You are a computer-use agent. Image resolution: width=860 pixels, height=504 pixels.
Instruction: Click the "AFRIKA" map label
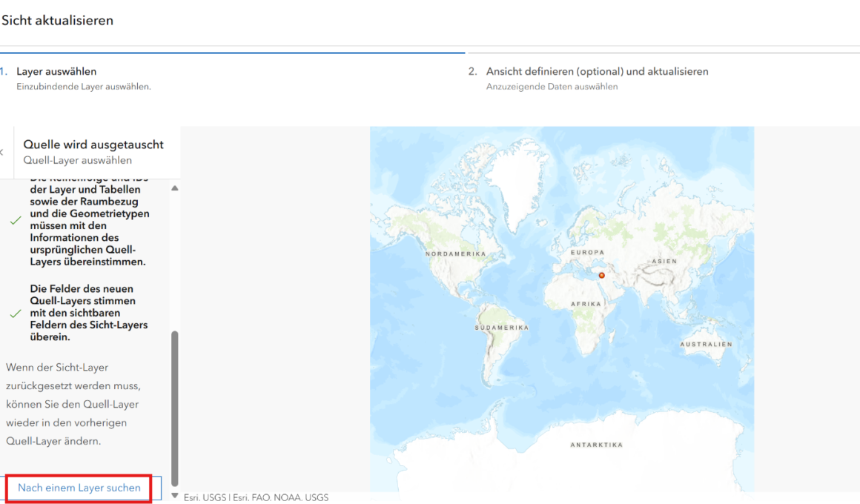coord(586,304)
